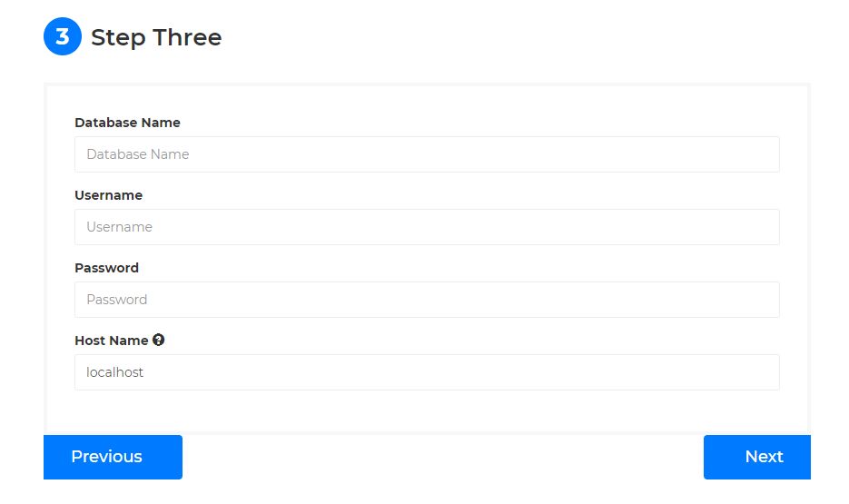Select the Password entry field
This screenshot has width=849, height=504.
point(427,300)
